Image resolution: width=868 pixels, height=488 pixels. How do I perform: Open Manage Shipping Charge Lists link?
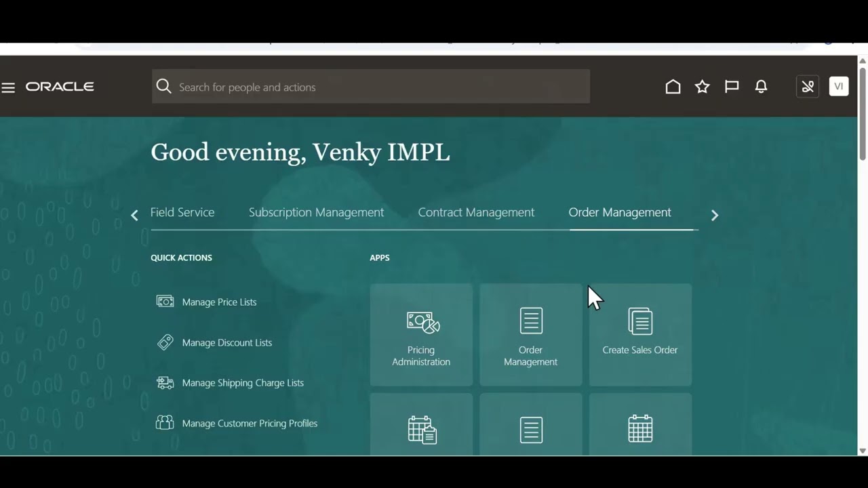coord(243,383)
